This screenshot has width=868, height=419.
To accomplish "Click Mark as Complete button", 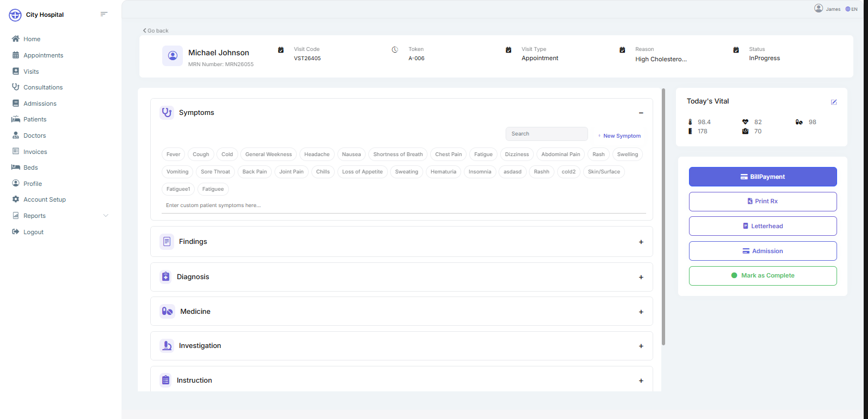I will click(x=763, y=276).
